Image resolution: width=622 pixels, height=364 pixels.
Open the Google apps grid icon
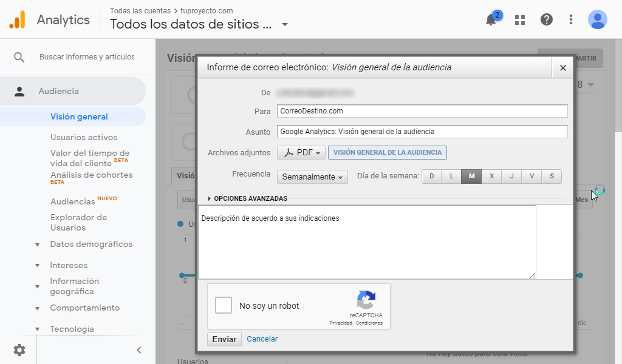tap(519, 20)
